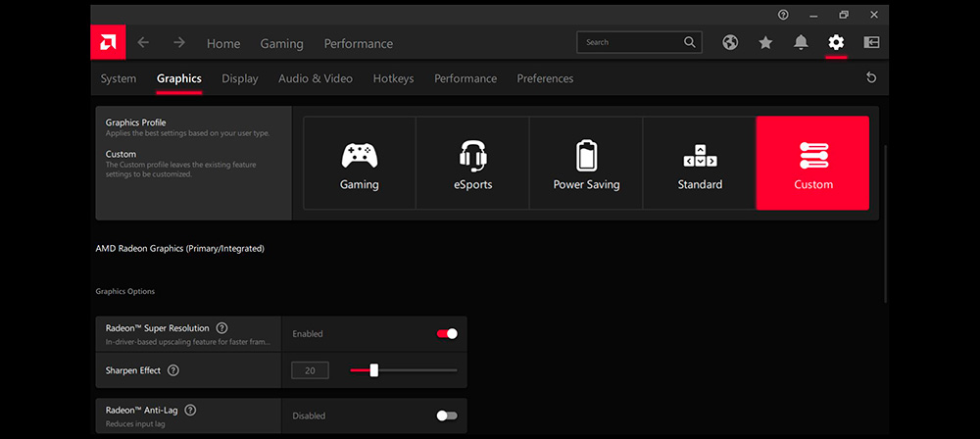Open the settings gear icon
Viewport: 980px width, 439px height.
pos(836,42)
